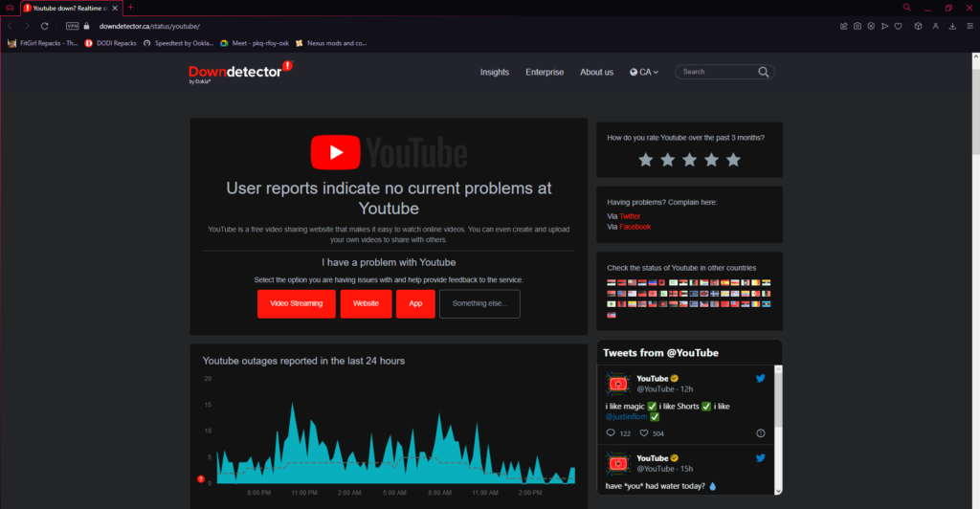The image size is (980, 509).
Task: Click the info icon on 12h tweet
Action: (x=761, y=432)
